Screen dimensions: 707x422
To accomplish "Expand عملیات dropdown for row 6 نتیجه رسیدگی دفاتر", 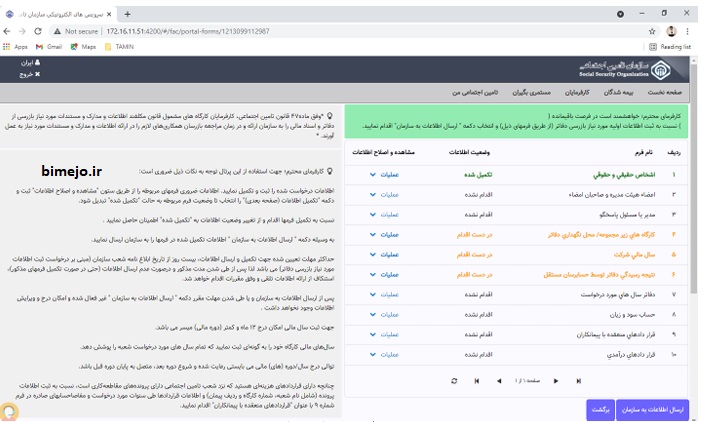I will pos(384,275).
